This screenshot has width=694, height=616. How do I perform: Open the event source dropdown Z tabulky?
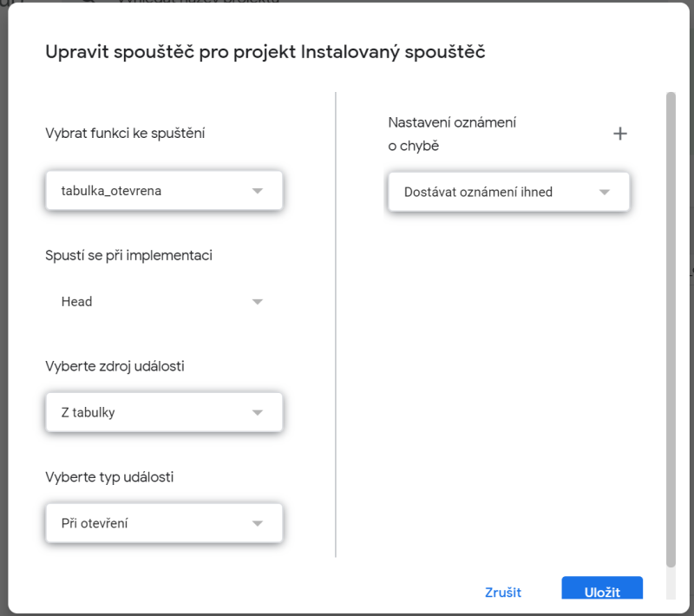point(163,412)
